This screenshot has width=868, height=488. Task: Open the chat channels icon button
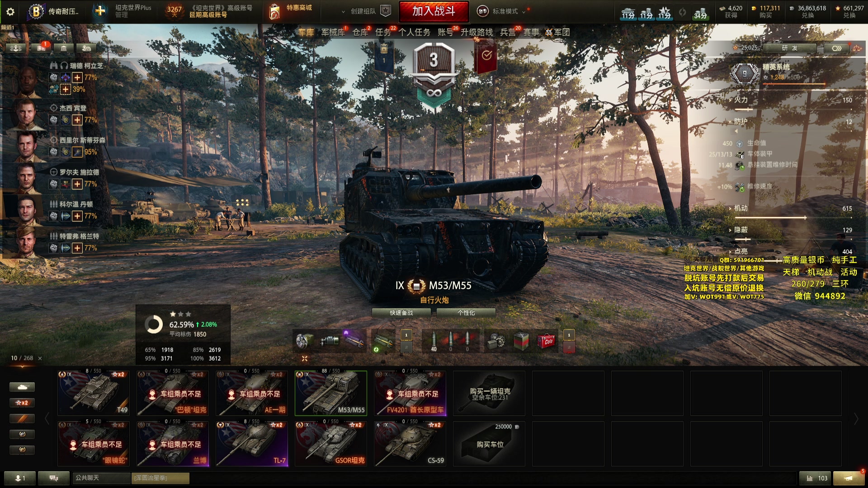(54, 478)
